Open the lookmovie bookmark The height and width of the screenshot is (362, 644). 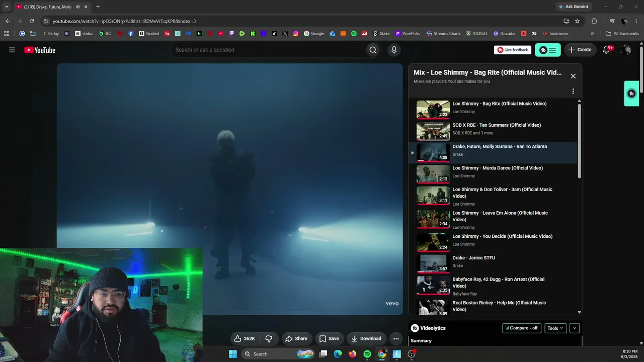click(555, 34)
